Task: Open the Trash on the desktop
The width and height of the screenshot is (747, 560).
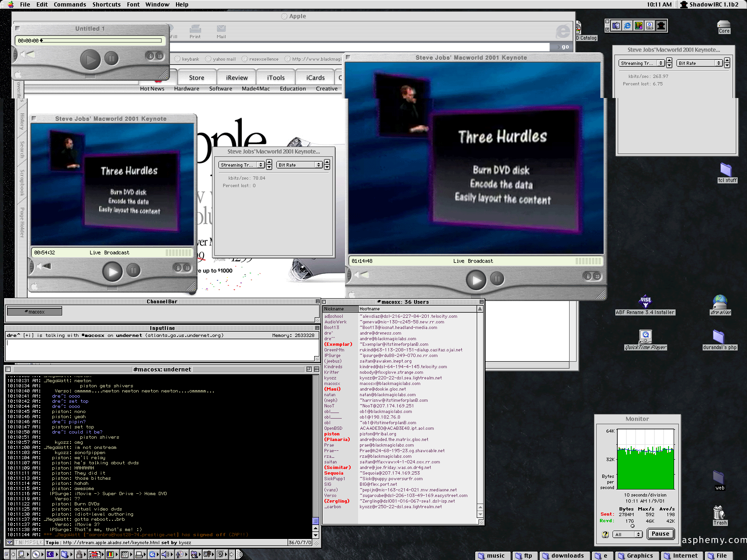Action: click(x=719, y=513)
